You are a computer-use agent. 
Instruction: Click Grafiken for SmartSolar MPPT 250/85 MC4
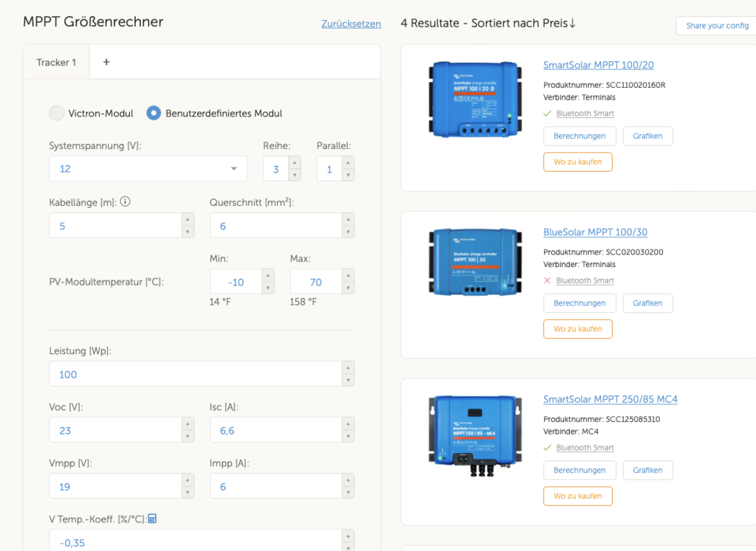[647, 470]
